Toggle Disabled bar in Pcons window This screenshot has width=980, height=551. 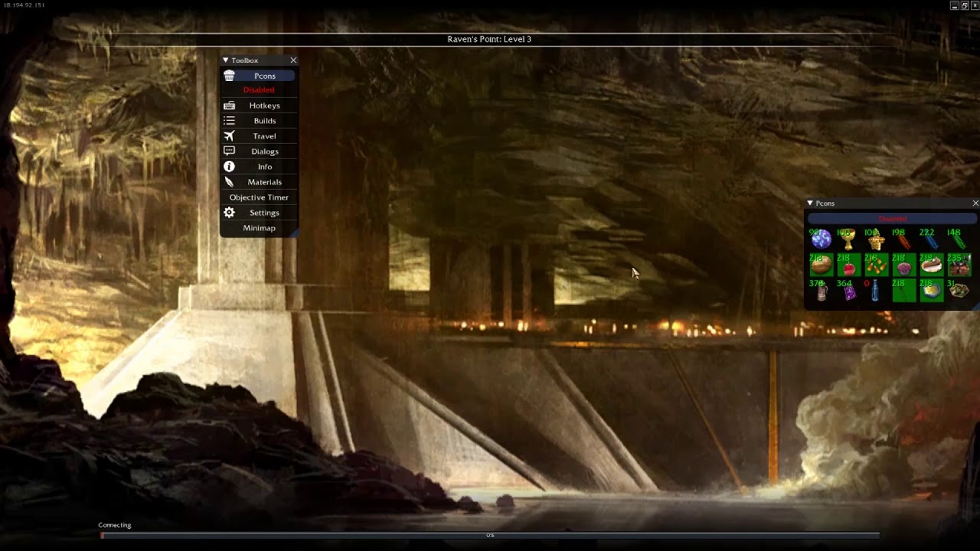click(892, 219)
